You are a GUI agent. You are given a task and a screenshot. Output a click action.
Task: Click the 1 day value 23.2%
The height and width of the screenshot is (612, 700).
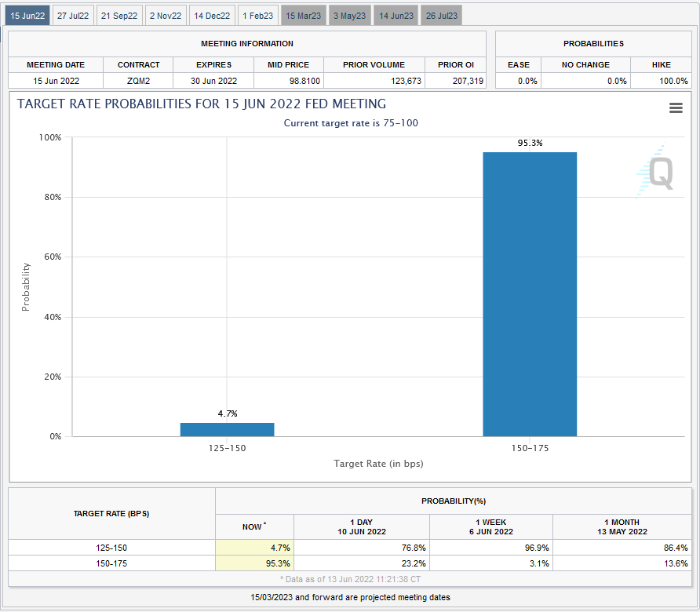click(x=414, y=563)
